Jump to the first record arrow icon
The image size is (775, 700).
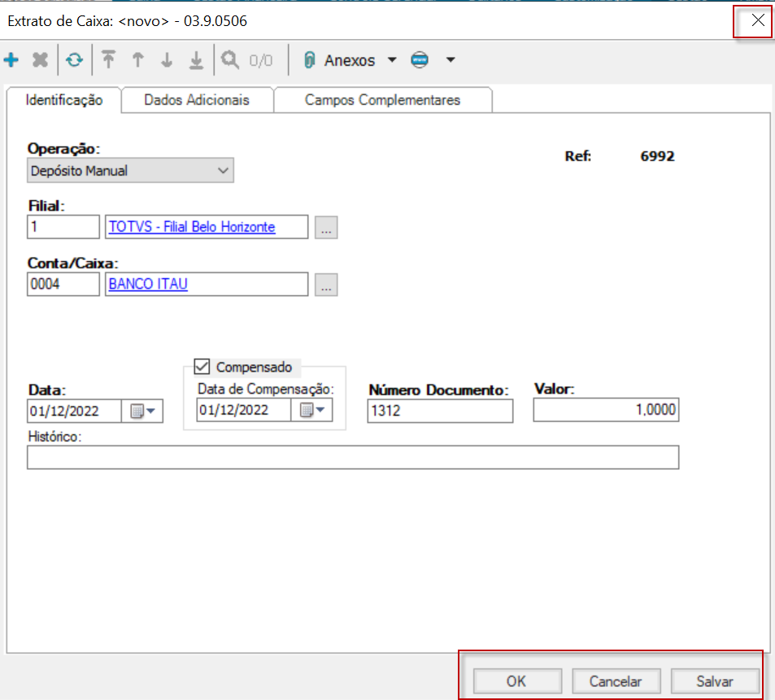click(x=109, y=60)
